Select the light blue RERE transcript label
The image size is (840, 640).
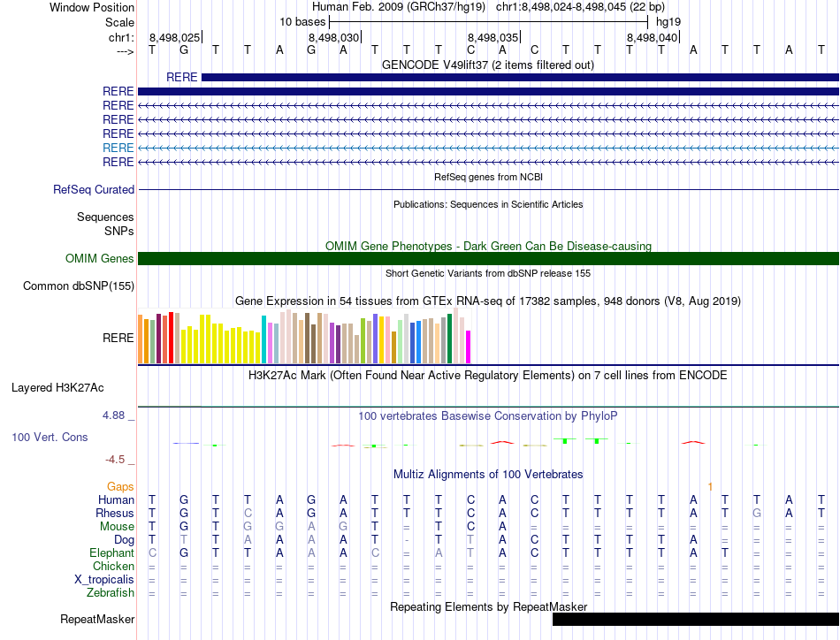click(x=118, y=148)
